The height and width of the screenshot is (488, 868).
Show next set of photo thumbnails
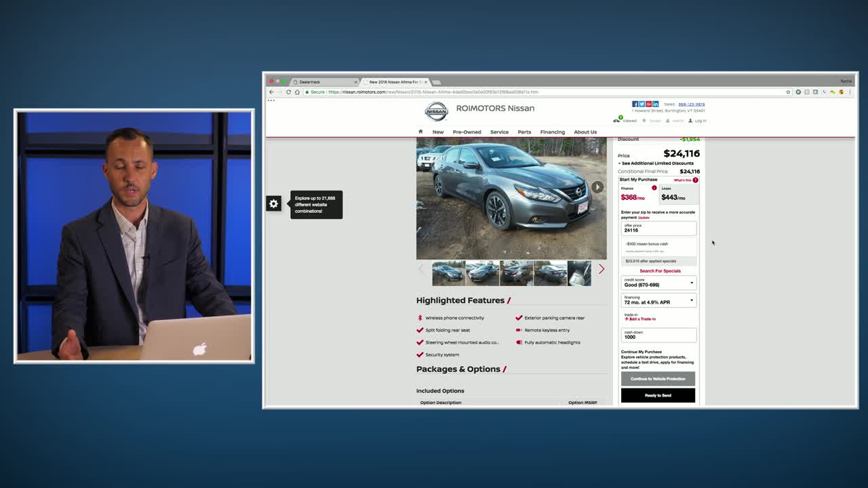[x=601, y=269]
